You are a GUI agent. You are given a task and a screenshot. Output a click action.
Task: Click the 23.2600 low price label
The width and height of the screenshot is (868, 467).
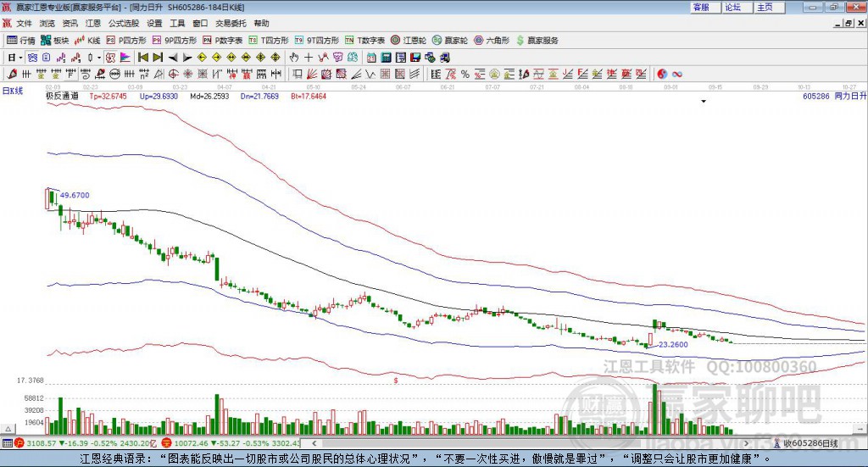[x=673, y=344]
